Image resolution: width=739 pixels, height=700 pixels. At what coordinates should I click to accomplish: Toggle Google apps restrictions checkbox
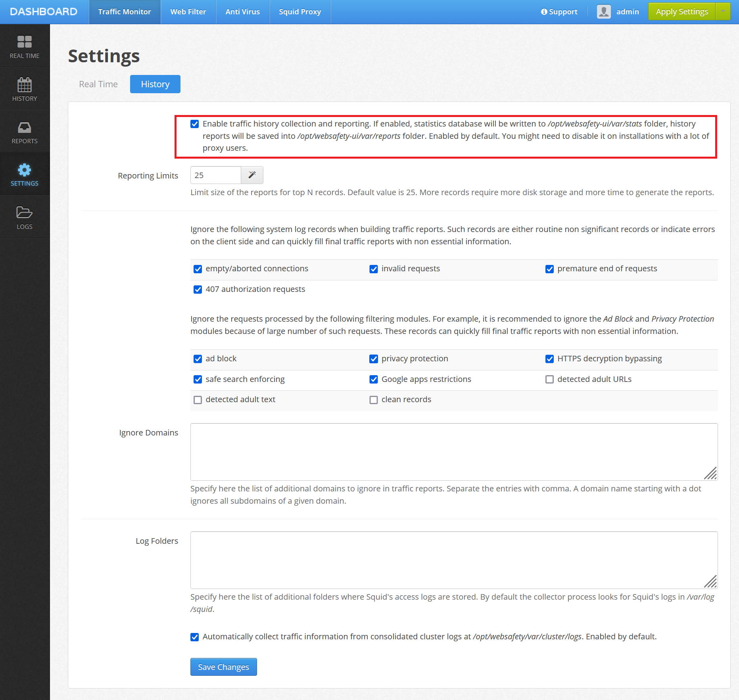coord(374,380)
